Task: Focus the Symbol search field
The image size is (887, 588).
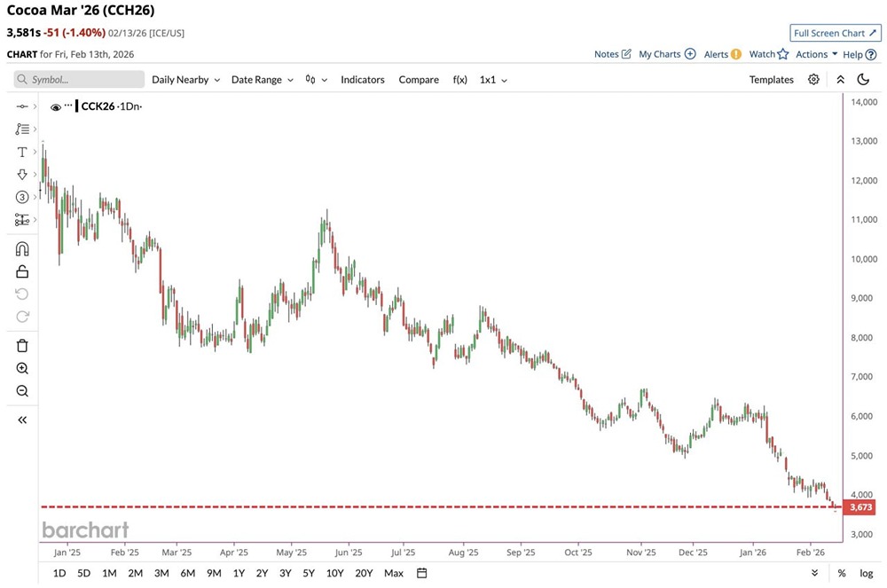Action: coord(79,80)
